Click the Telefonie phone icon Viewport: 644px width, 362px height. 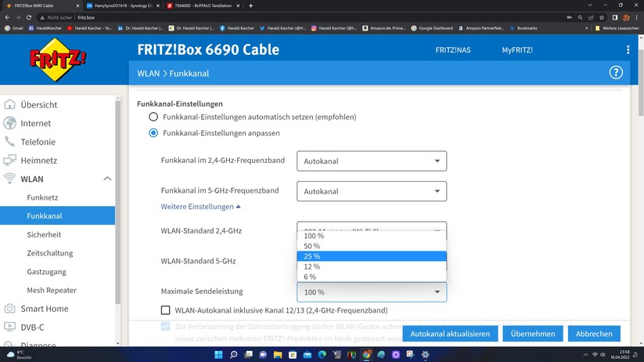click(x=9, y=142)
